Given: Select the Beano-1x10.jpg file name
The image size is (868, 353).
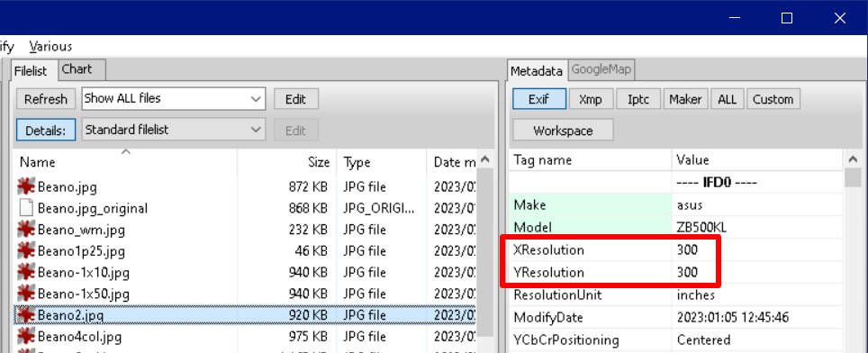Looking at the screenshot, I should click(x=83, y=272).
